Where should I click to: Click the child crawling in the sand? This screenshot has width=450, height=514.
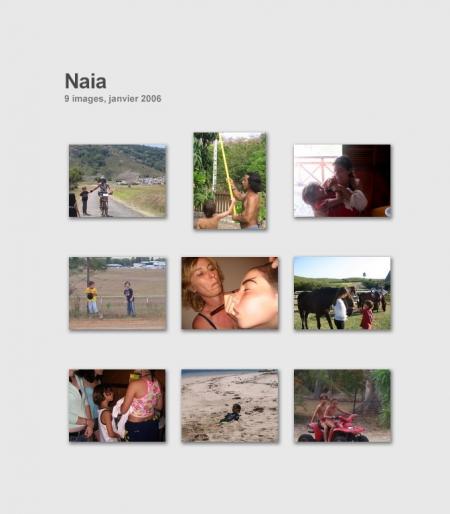pyautogui.click(x=231, y=414)
